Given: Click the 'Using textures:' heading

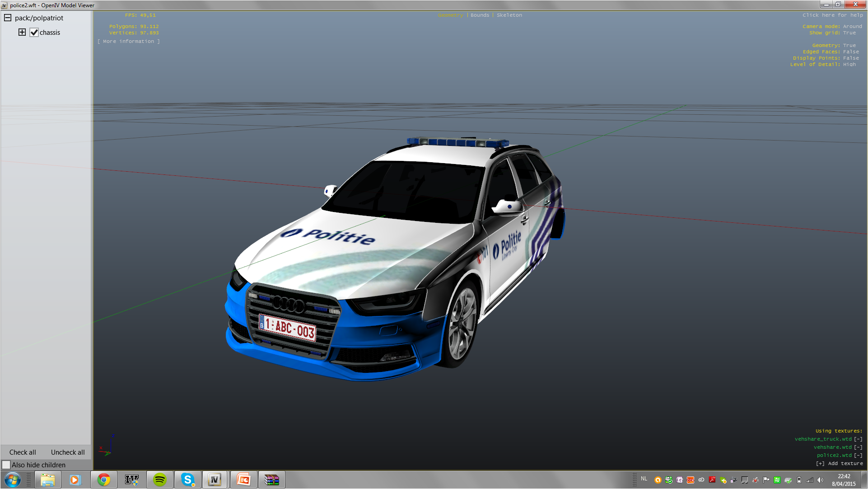Looking at the screenshot, I should click(839, 431).
